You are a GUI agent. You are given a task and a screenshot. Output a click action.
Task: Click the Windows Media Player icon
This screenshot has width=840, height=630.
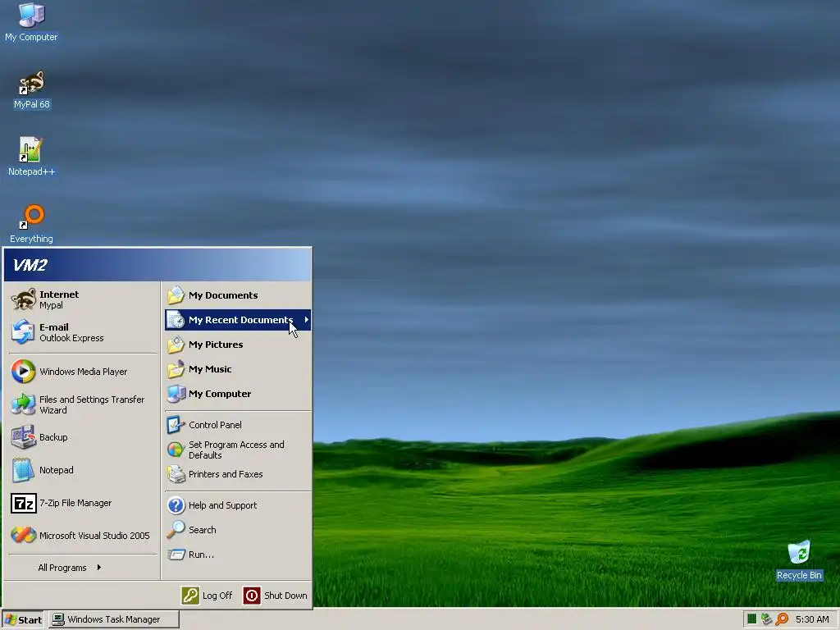click(23, 372)
